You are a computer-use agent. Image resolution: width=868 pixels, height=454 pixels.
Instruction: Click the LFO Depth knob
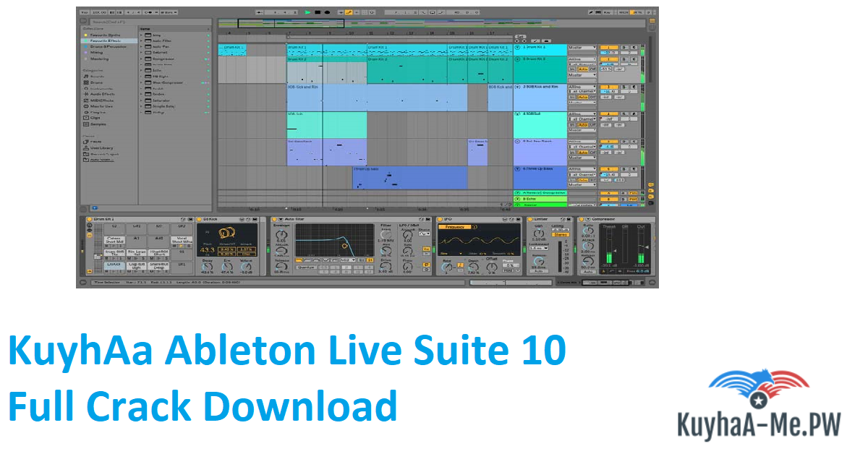(x=474, y=267)
